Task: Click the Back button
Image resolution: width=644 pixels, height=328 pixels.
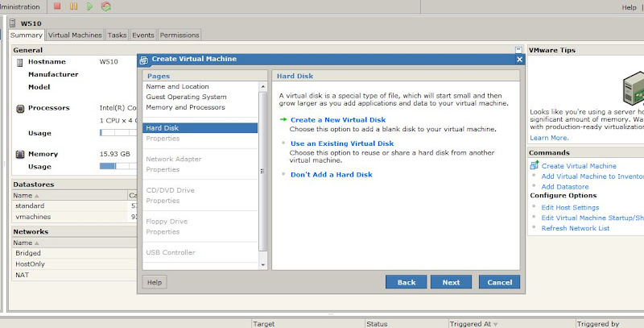Action: coord(407,282)
